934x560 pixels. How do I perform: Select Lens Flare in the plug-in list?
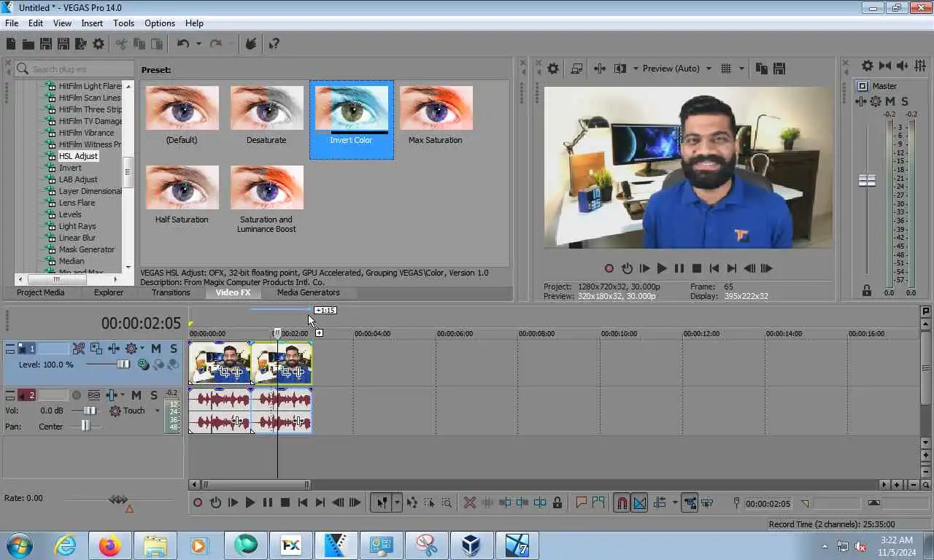pyautogui.click(x=77, y=203)
